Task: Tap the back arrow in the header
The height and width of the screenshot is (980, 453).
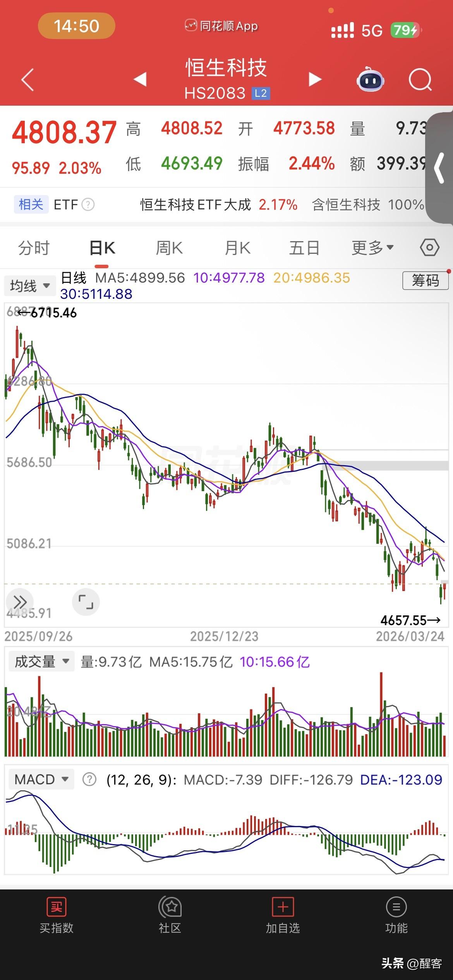Action: pos(27,80)
